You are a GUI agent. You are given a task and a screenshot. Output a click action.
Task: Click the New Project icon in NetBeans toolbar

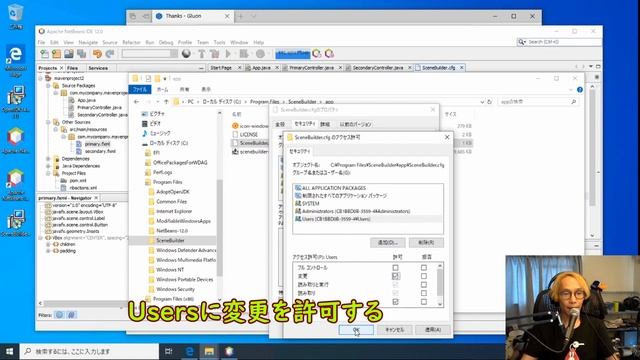pos(56,53)
